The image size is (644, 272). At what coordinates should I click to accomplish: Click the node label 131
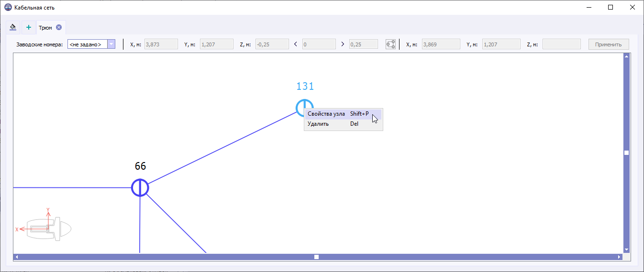pyautogui.click(x=305, y=87)
